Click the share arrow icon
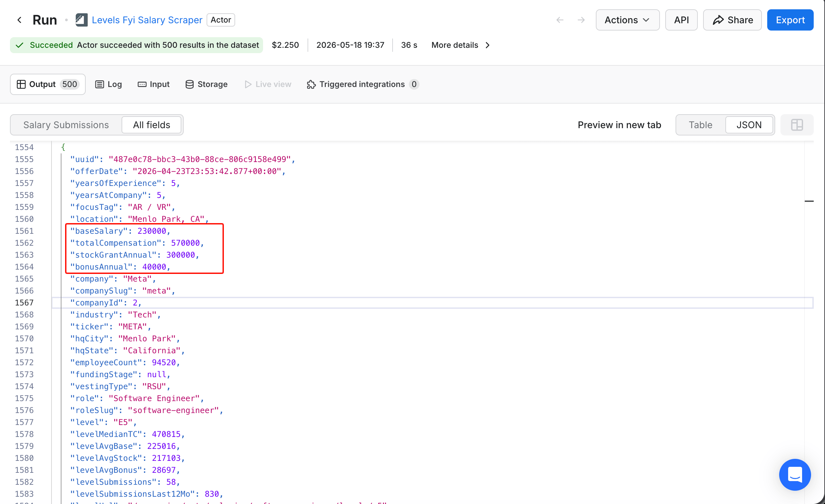 click(718, 20)
